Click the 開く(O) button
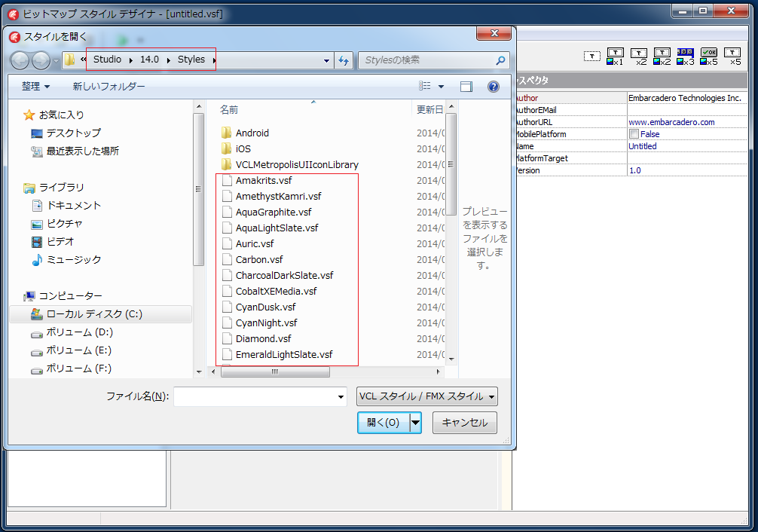The height and width of the screenshot is (532, 758). [x=384, y=423]
